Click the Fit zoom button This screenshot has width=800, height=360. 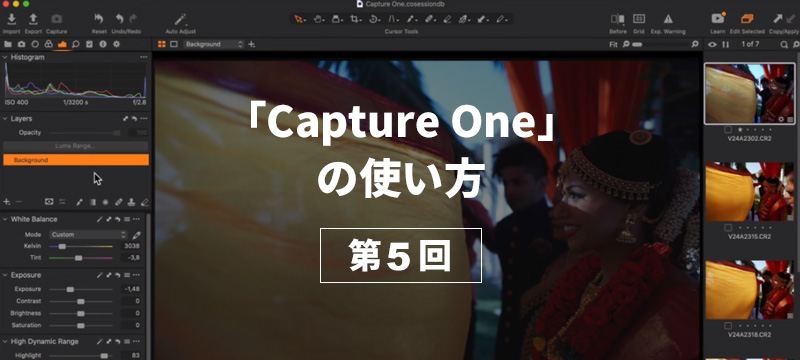pos(613,44)
